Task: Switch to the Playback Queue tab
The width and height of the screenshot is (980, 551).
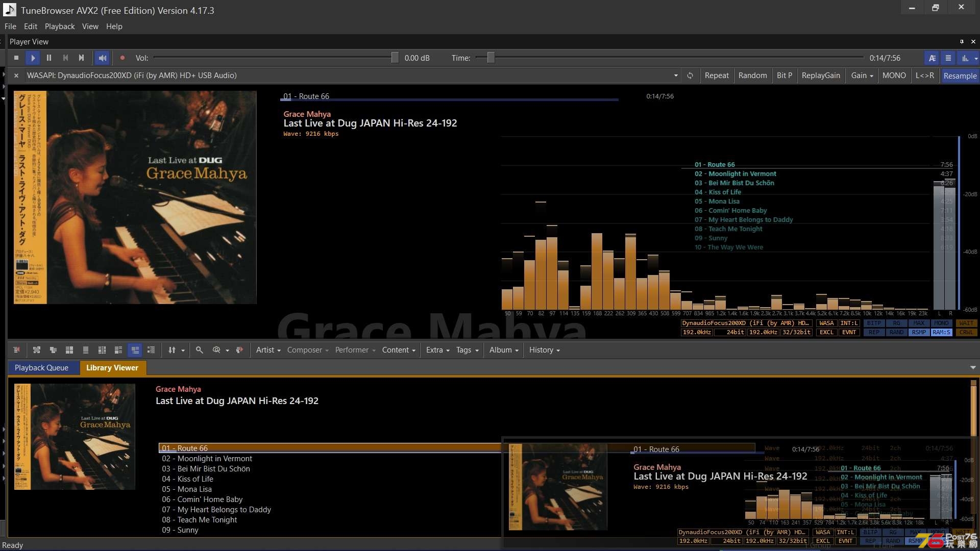Action: click(41, 368)
